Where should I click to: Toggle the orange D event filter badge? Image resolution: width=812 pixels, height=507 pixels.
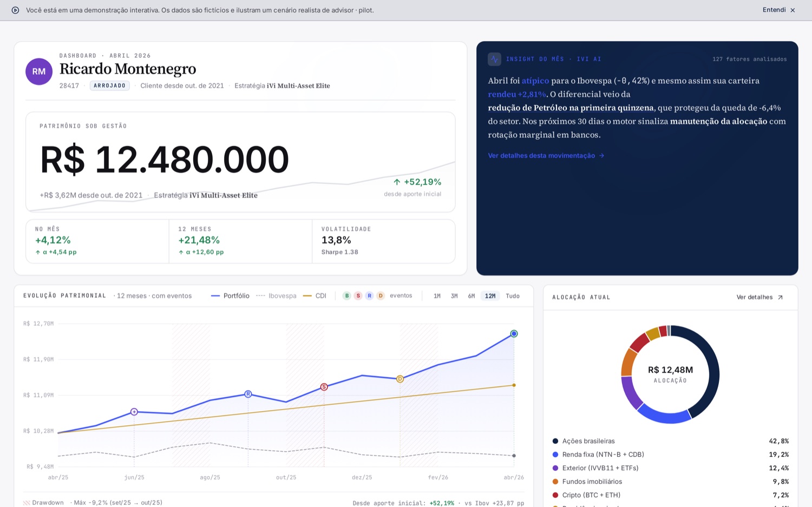(381, 296)
